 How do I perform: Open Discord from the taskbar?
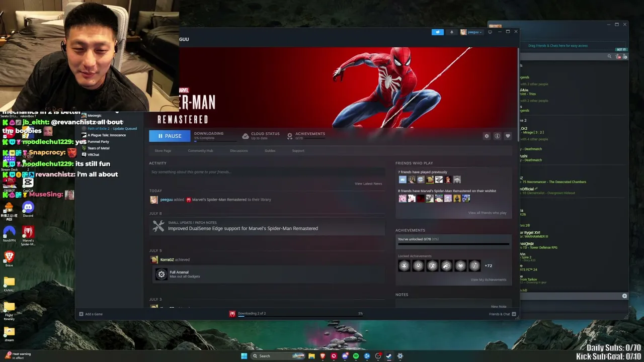[x=345, y=356]
